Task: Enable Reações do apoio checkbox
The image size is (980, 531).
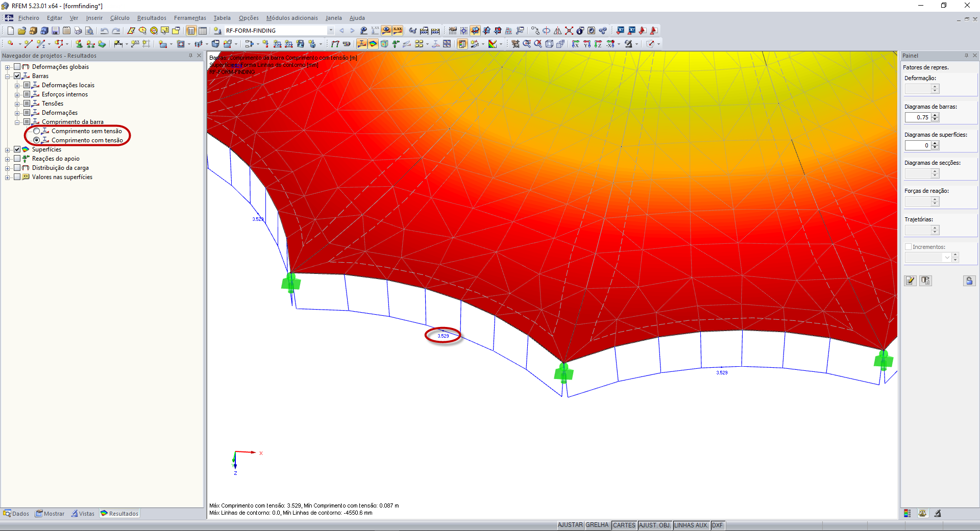Action: point(17,159)
